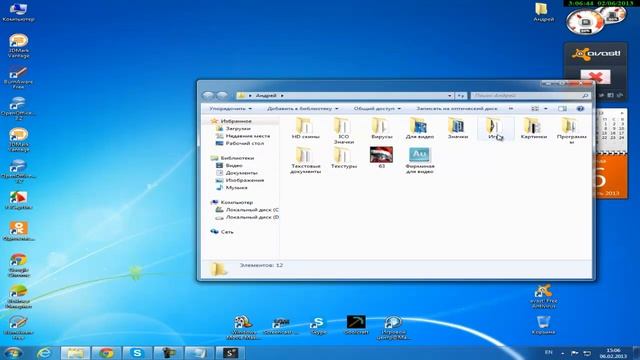Viewport: 640px width, 360px height.
Task: Select Сеть in navigation pane
Action: [x=227, y=231]
